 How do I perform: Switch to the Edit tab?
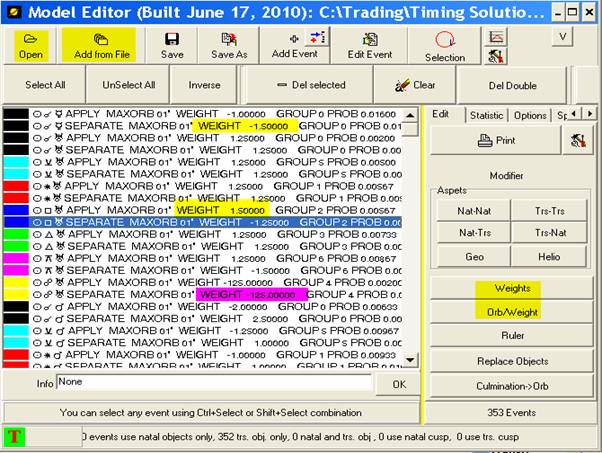tap(440, 114)
